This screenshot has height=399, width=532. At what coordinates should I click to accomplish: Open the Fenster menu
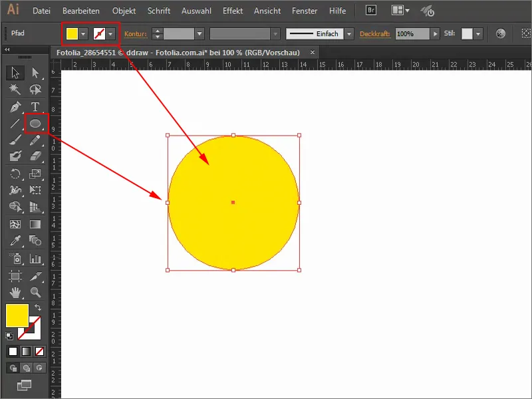click(x=305, y=11)
